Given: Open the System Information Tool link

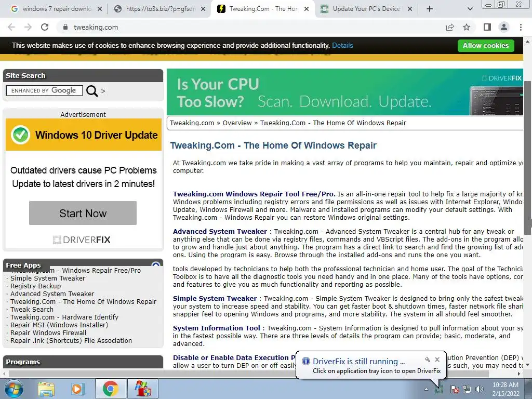Looking at the screenshot, I should click(x=217, y=328).
